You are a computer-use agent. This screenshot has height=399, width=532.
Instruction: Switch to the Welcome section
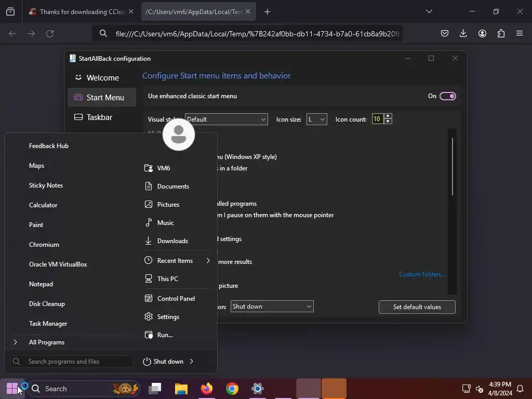tap(102, 78)
